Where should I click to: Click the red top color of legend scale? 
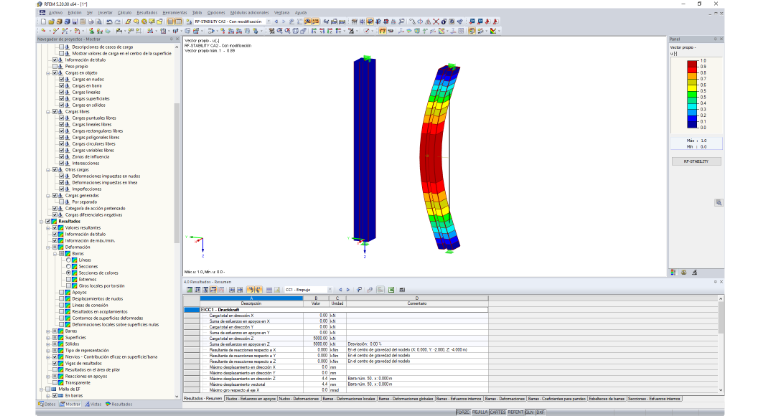click(692, 64)
